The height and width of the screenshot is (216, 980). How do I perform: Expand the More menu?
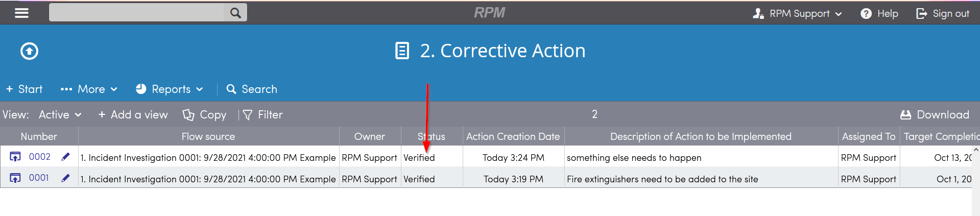pyautogui.click(x=89, y=89)
